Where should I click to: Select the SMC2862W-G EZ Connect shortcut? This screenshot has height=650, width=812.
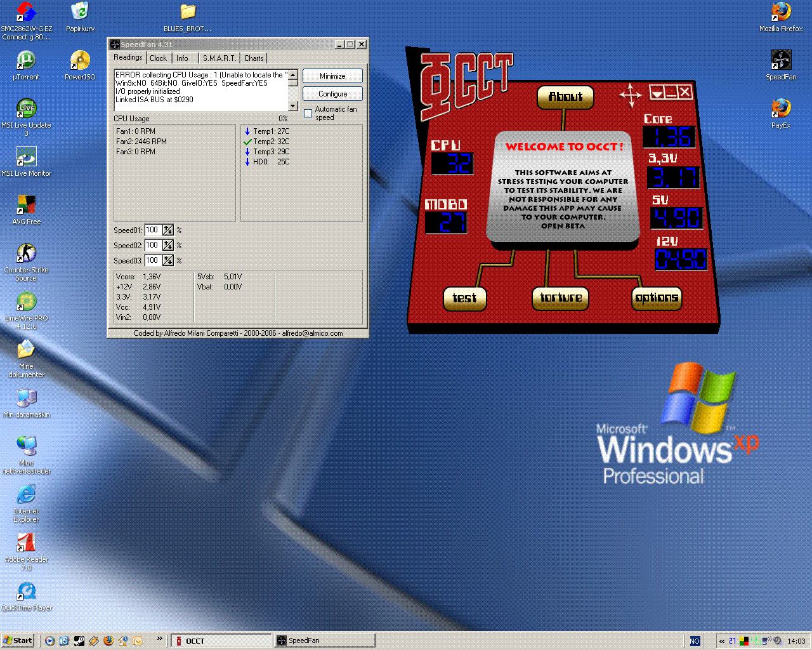26,21
